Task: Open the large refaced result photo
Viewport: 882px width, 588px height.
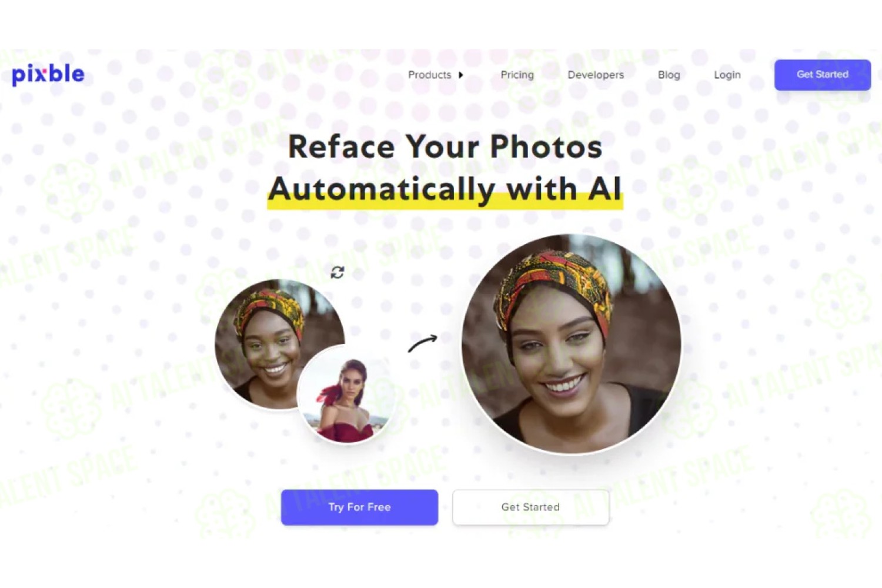Action: [x=571, y=344]
